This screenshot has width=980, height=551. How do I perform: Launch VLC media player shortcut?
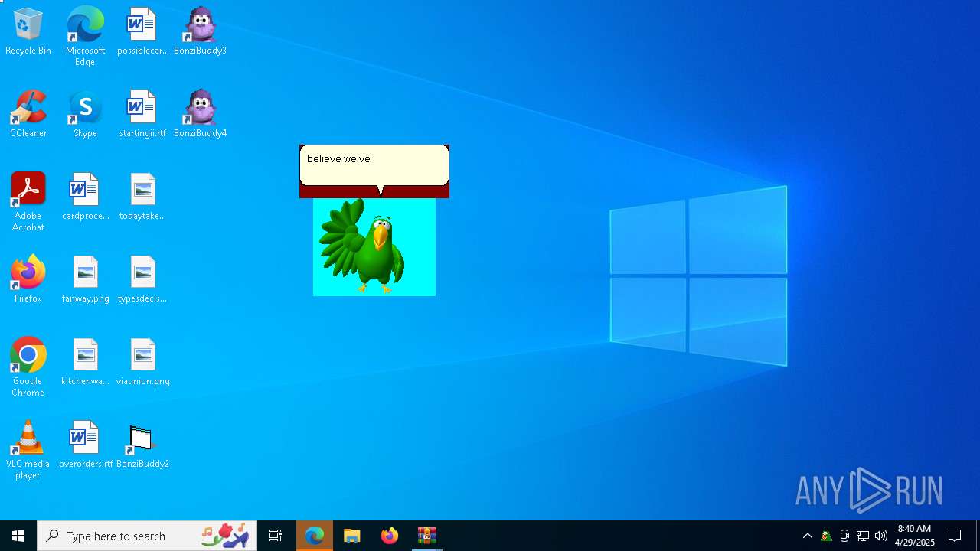pos(28,450)
